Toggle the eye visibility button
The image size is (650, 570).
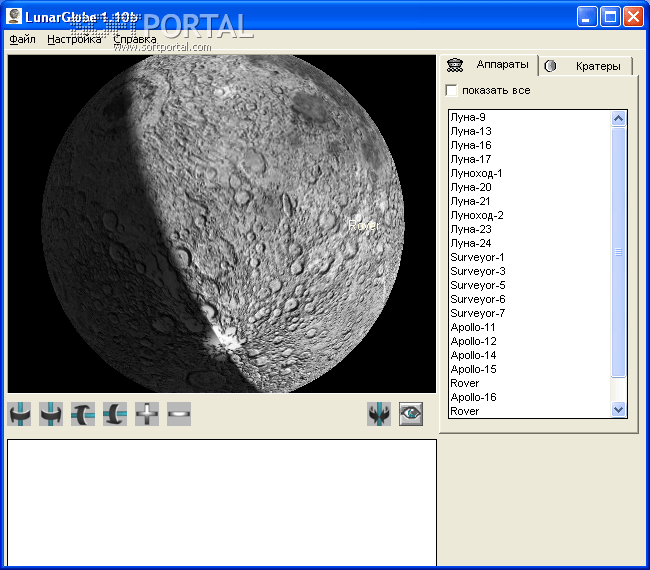pos(411,414)
